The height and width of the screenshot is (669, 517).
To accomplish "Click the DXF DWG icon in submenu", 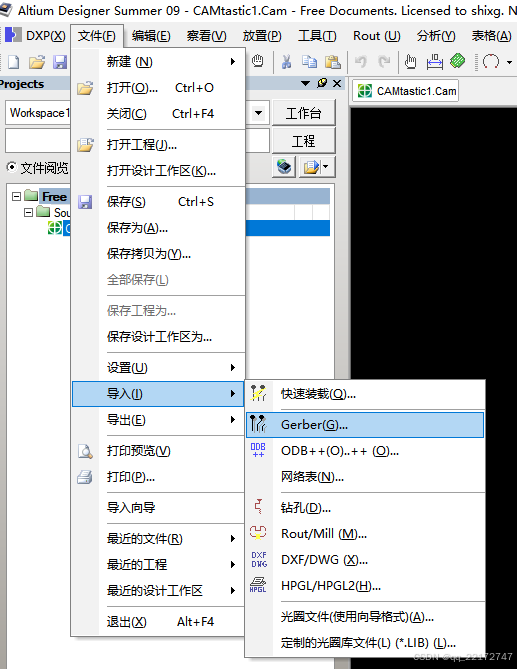I will click(x=259, y=559).
